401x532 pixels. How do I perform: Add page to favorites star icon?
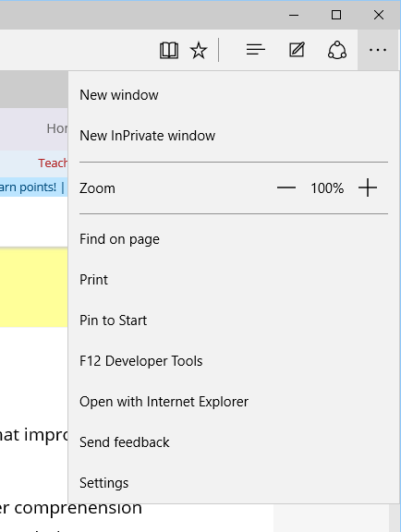pyautogui.click(x=199, y=50)
